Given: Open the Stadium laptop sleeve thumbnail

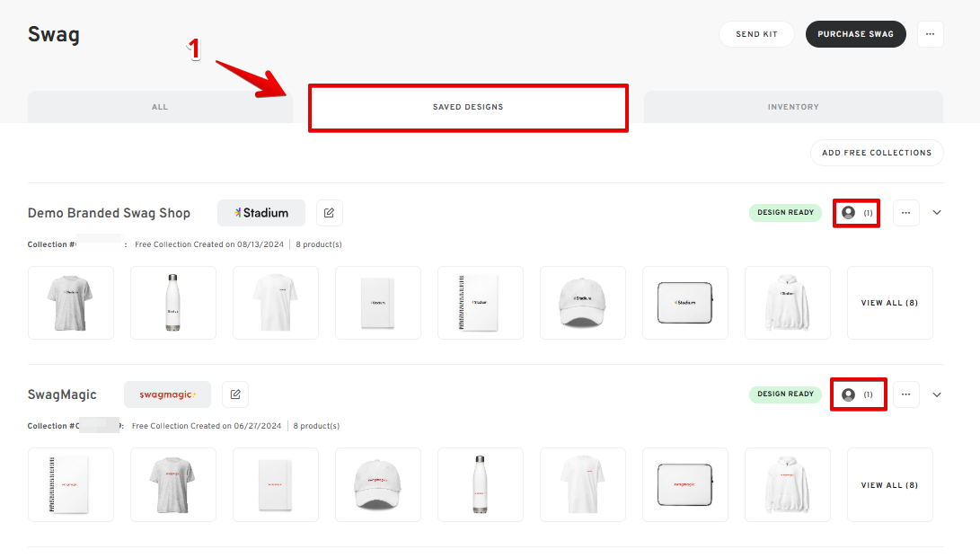Looking at the screenshot, I should coord(685,303).
